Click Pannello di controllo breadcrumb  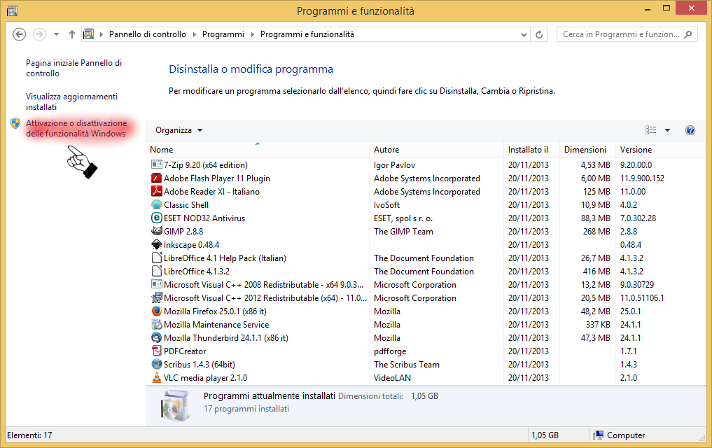pyautogui.click(x=148, y=34)
